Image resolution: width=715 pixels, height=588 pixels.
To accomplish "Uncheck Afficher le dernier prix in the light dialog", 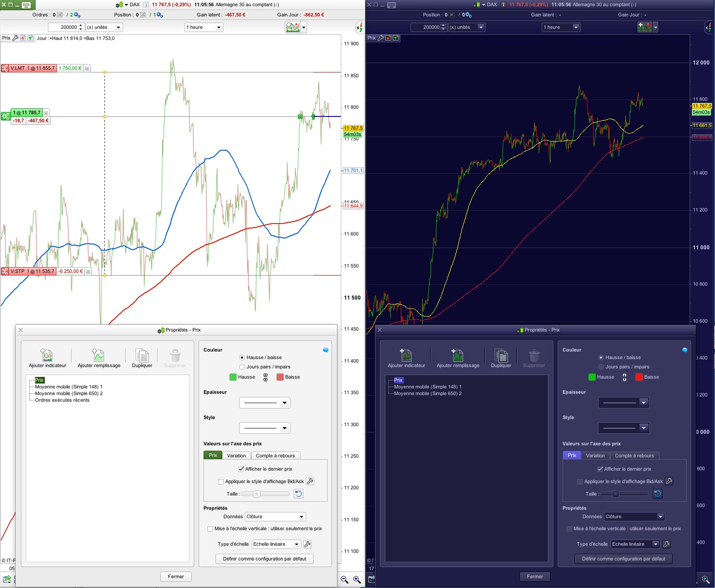I will 241,469.
